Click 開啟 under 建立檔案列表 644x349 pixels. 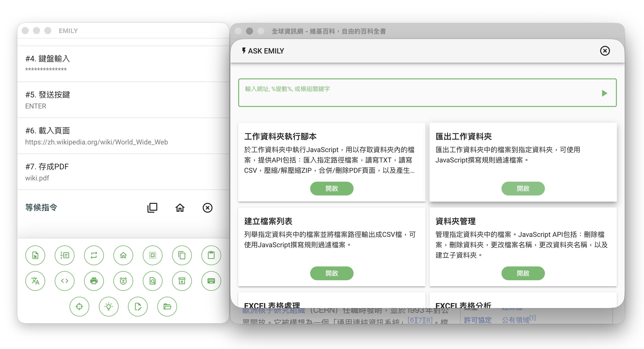[x=332, y=273]
